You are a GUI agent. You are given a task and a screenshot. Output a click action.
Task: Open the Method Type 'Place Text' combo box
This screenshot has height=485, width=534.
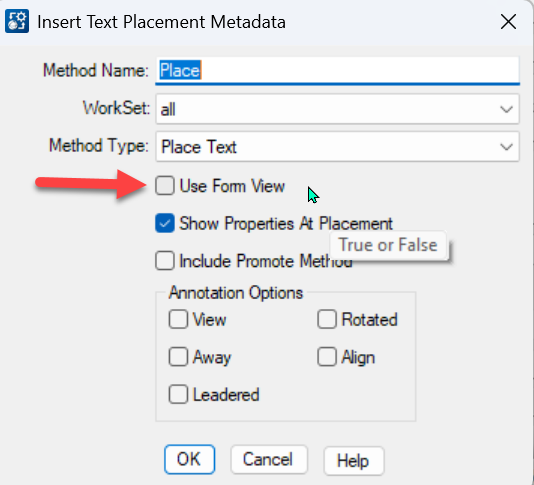[x=337, y=147]
